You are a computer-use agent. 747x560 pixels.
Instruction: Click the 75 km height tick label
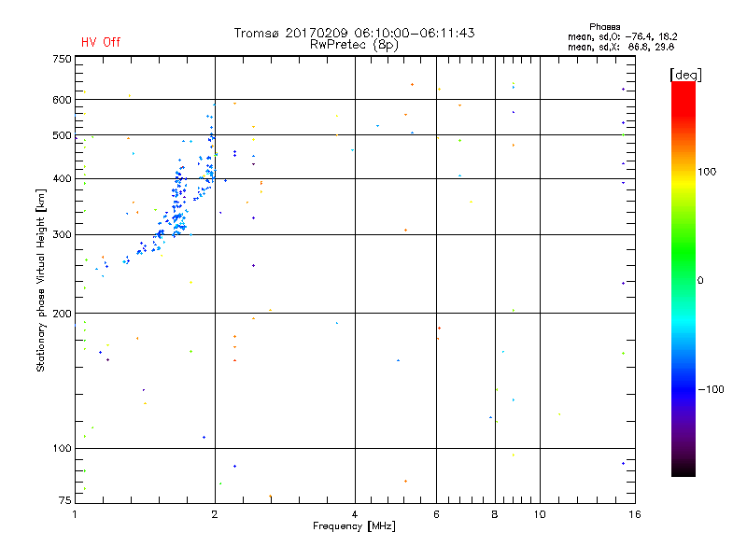[63, 502]
